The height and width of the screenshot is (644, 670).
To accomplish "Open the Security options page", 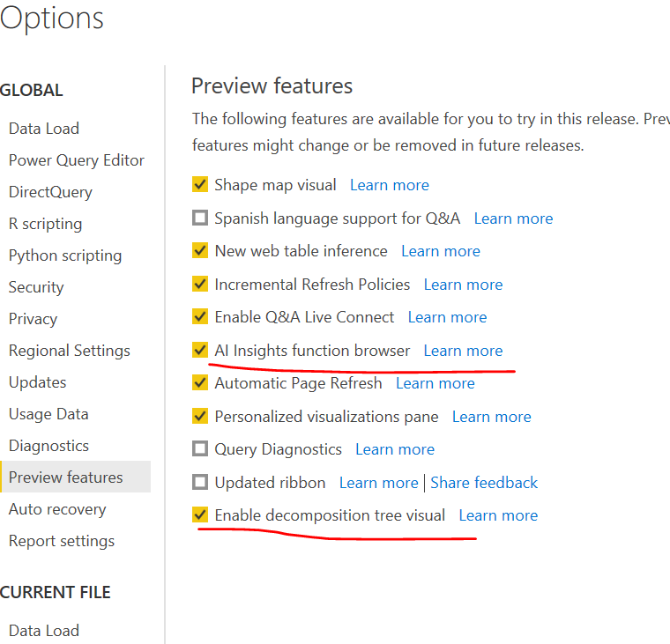I will tap(36, 287).
